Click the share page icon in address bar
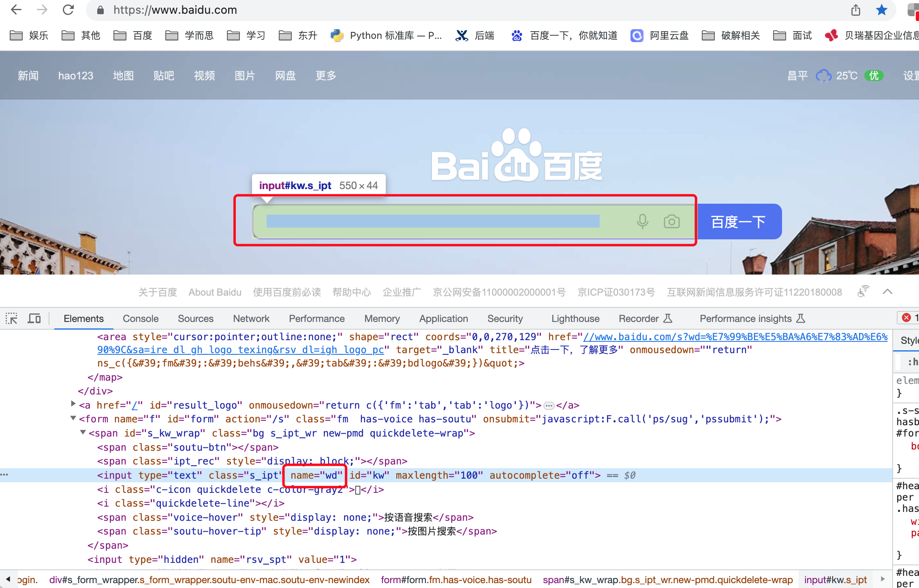Image resolution: width=919 pixels, height=588 pixels. pyautogui.click(x=855, y=10)
